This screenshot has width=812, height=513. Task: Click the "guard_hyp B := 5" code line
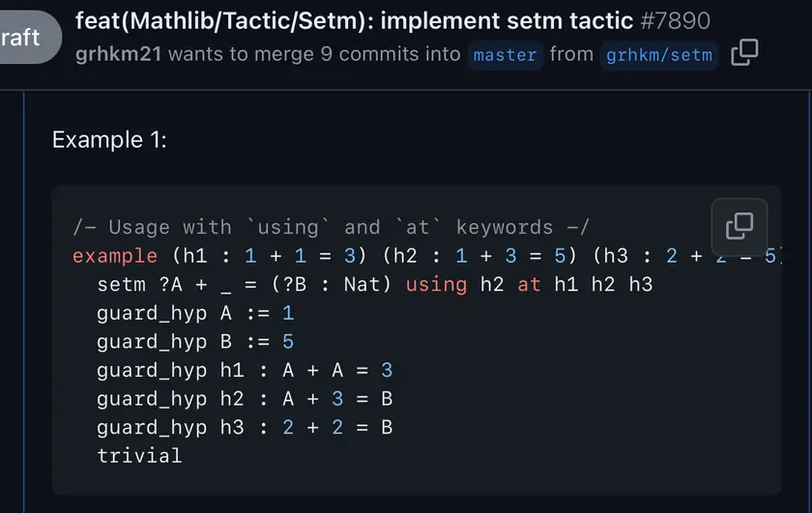pyautogui.click(x=195, y=342)
